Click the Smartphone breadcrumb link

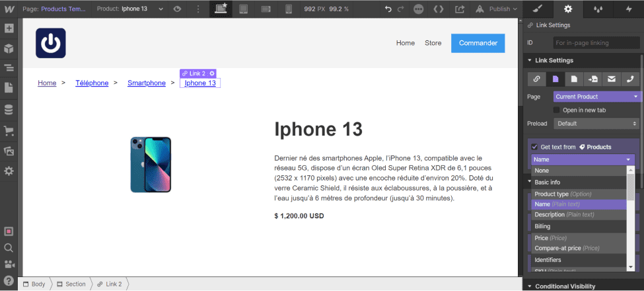146,83
